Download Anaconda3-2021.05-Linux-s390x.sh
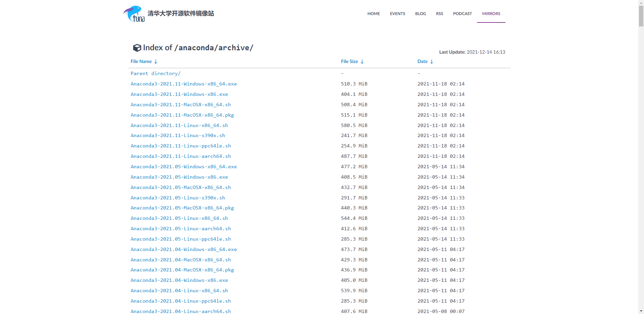Viewport: 644px width, 314px height. 178,198
